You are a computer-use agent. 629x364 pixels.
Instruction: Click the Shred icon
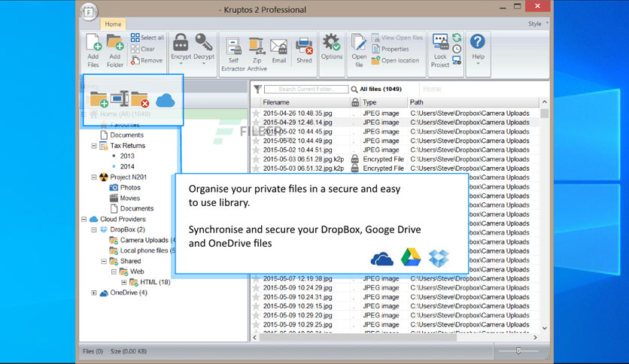(304, 47)
